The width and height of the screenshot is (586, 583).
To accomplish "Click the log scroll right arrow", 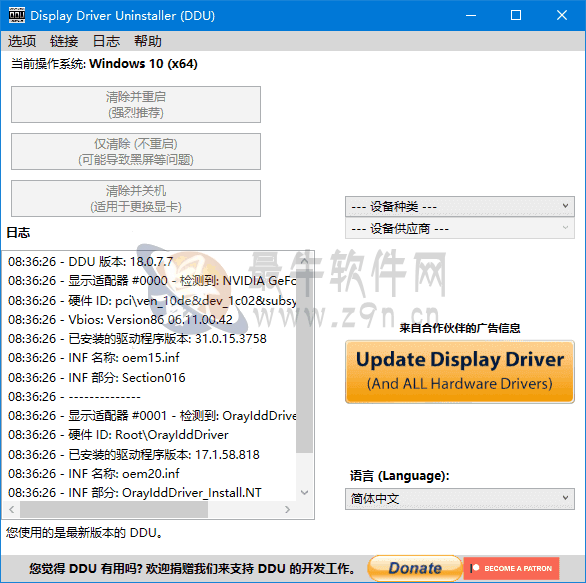I will 287,509.
